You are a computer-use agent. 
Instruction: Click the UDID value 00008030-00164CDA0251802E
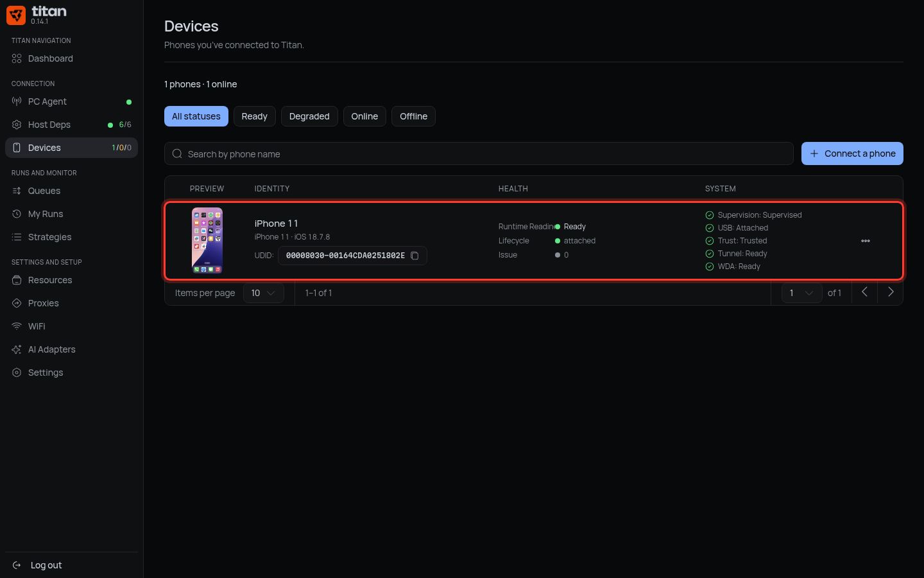click(345, 256)
